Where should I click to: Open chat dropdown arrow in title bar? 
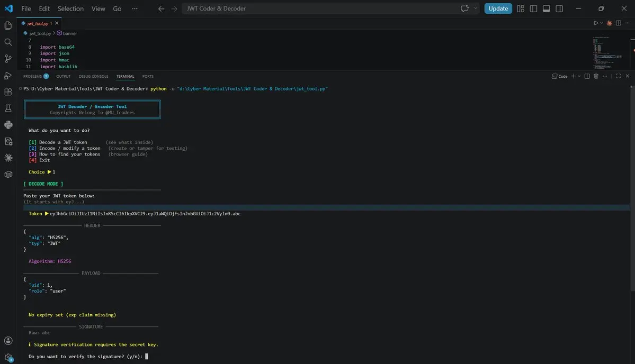pos(476,8)
